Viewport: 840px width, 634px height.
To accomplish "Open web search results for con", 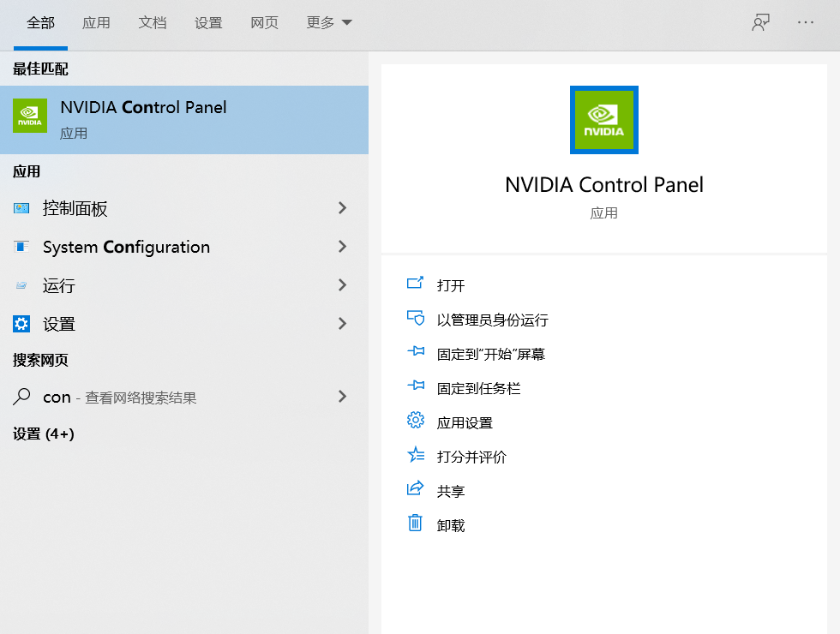I will click(x=120, y=397).
